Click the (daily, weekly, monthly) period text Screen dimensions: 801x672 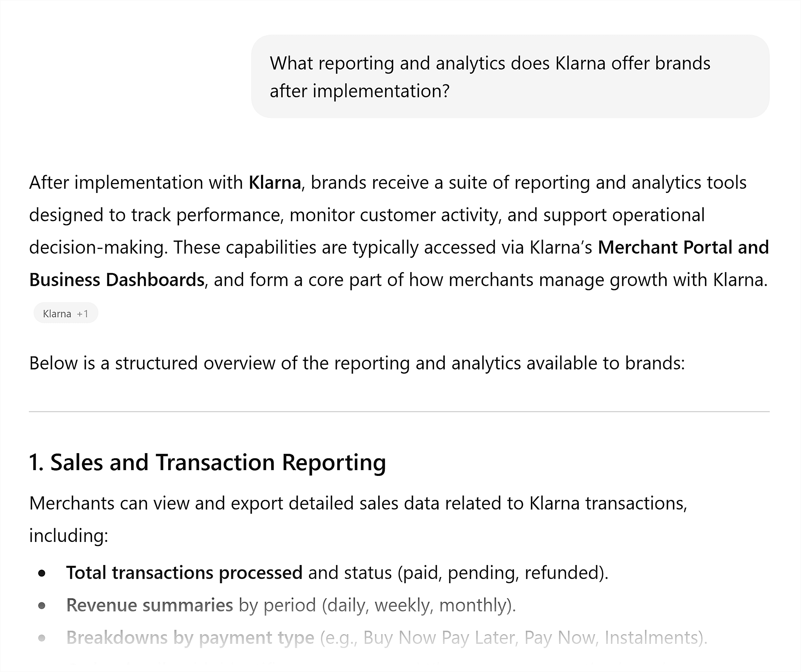point(418,605)
